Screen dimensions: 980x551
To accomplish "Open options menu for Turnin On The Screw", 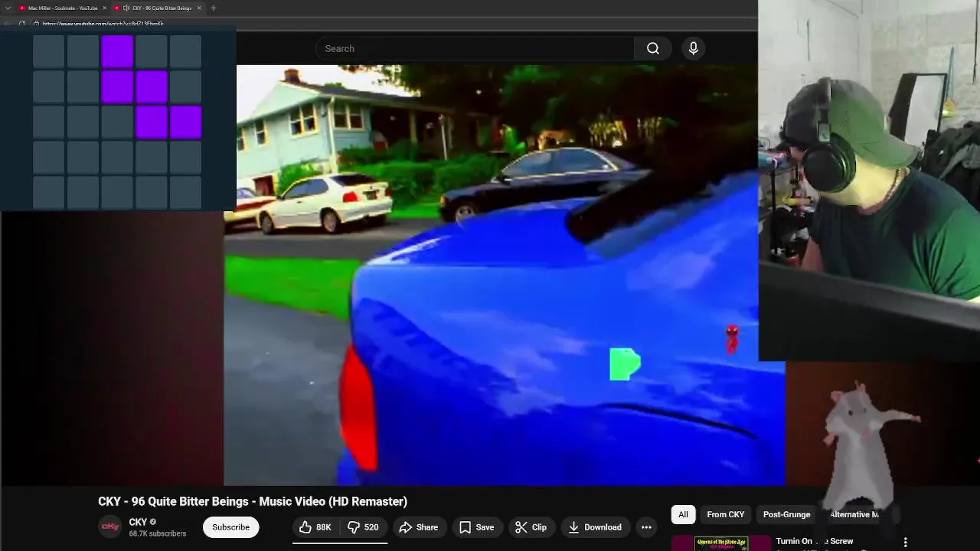I will click(x=905, y=543).
